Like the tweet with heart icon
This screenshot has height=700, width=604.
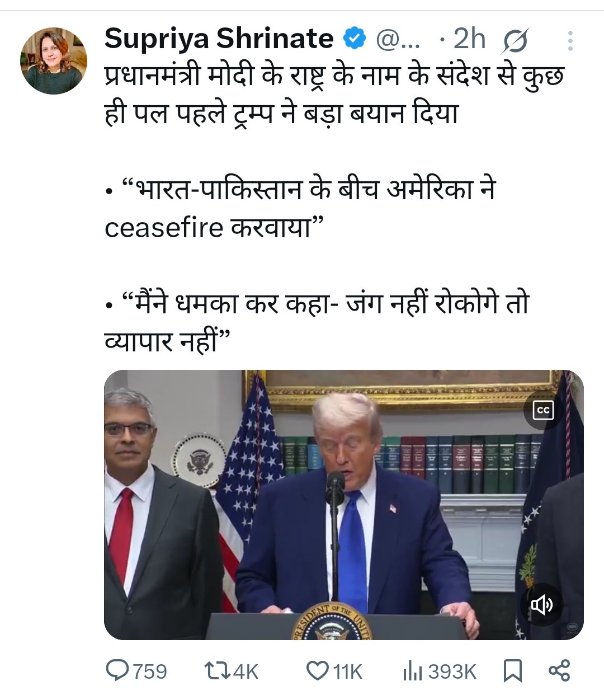(x=318, y=671)
